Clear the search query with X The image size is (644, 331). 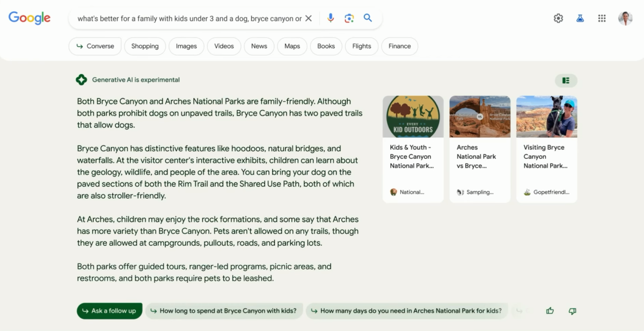[x=309, y=18]
